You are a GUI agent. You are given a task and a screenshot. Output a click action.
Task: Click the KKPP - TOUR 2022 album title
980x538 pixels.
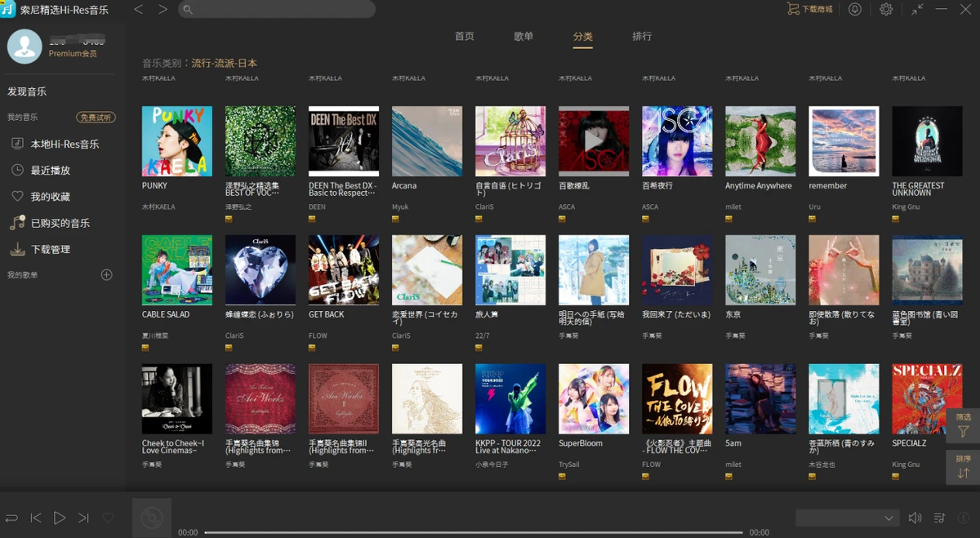click(x=508, y=447)
